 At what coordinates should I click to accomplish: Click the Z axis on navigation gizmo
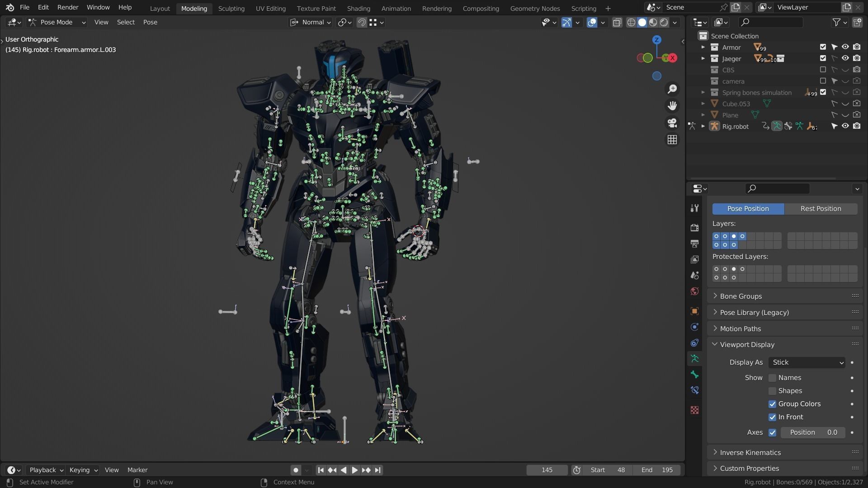click(x=657, y=40)
